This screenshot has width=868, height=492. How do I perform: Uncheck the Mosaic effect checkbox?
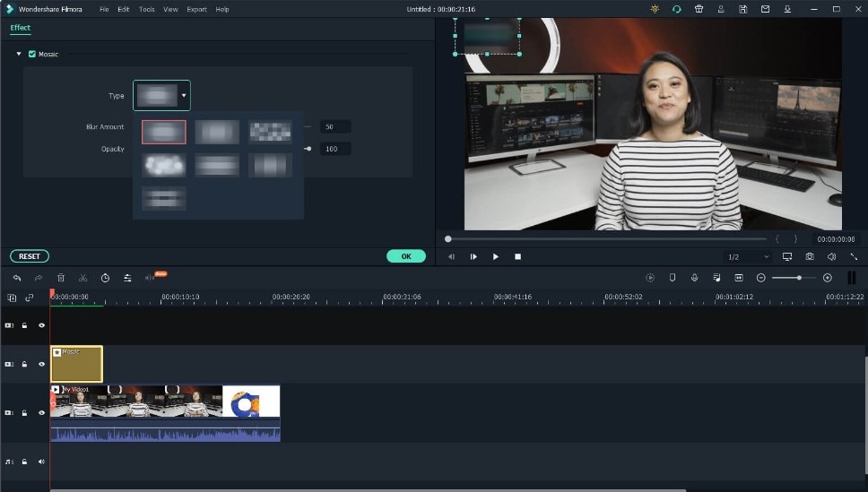pos(32,54)
